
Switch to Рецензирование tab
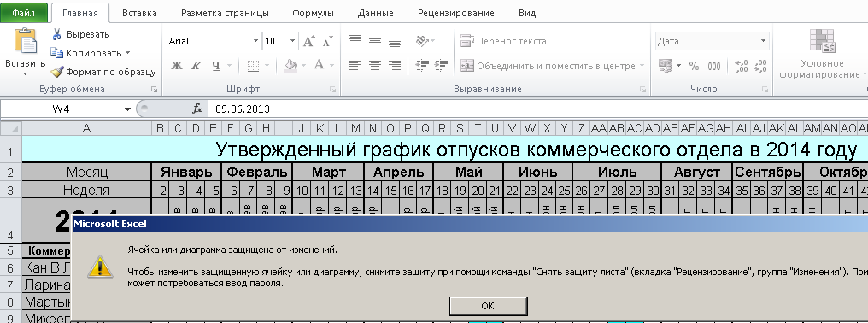coord(456,13)
